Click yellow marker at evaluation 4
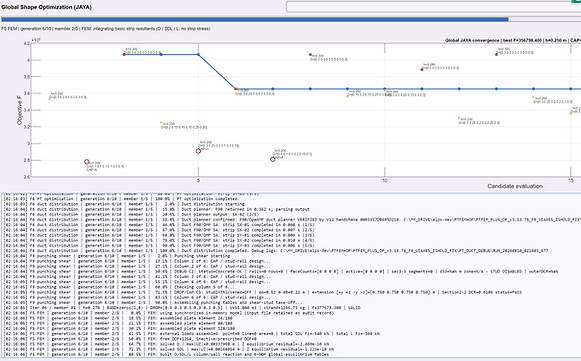This screenshot has width=581, height=361. (161, 122)
